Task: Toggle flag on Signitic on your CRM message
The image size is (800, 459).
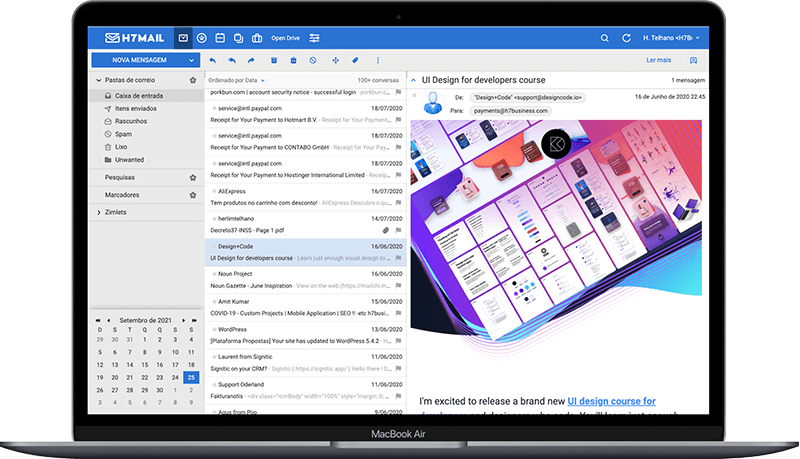Action: tap(398, 368)
